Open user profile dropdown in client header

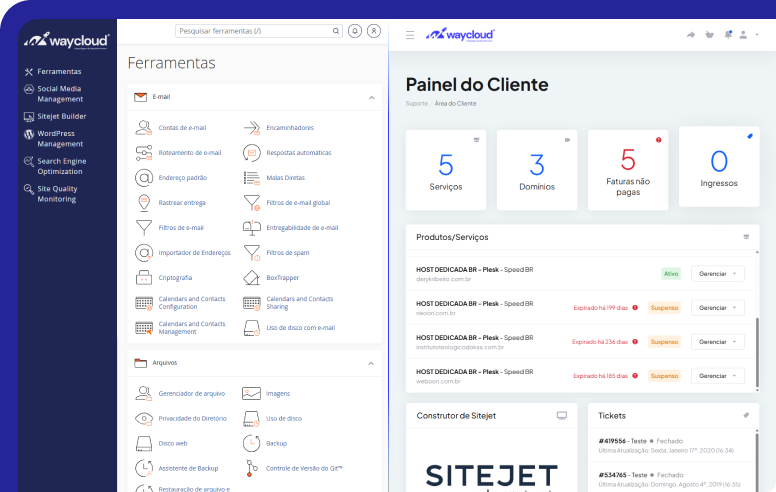[749, 35]
